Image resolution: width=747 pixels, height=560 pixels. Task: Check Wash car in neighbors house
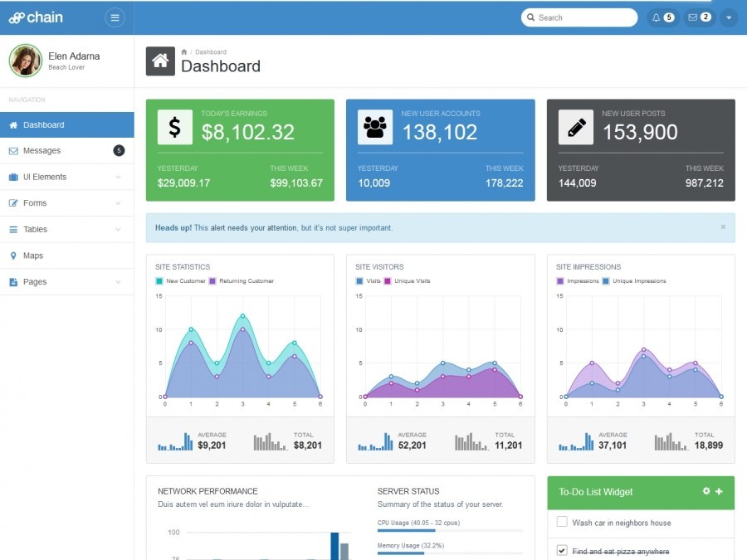pos(562,522)
